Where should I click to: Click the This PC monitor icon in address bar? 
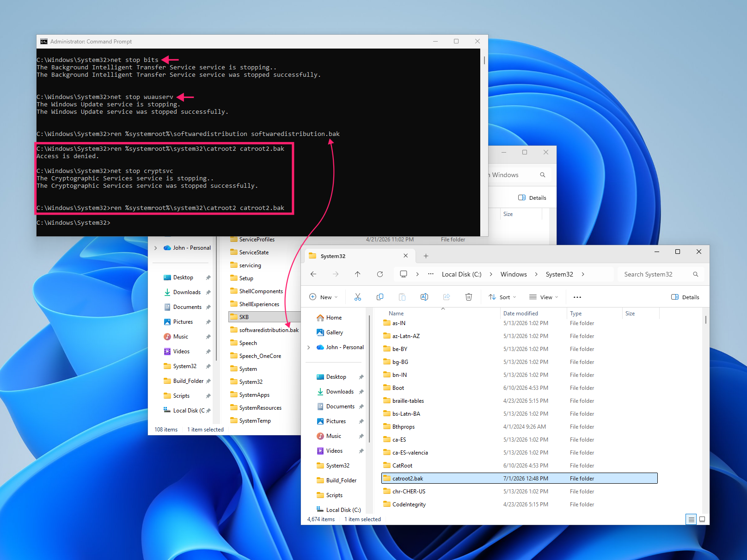[x=404, y=274]
